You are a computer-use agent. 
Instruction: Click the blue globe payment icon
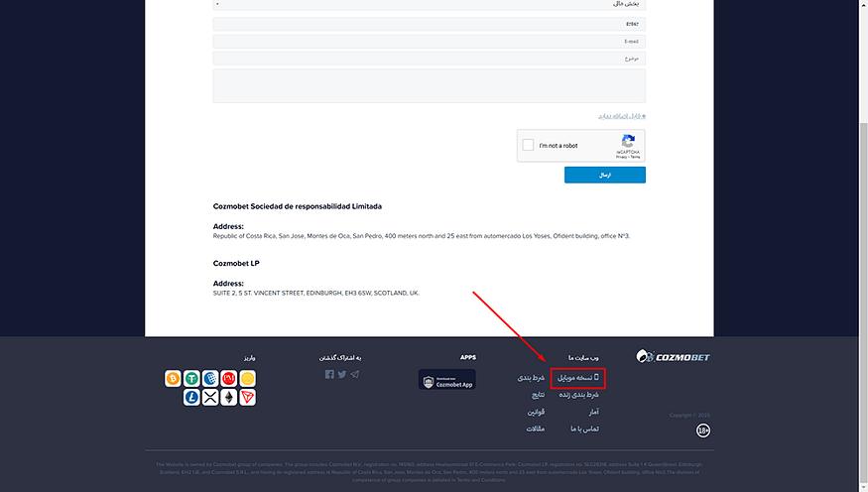(210, 379)
